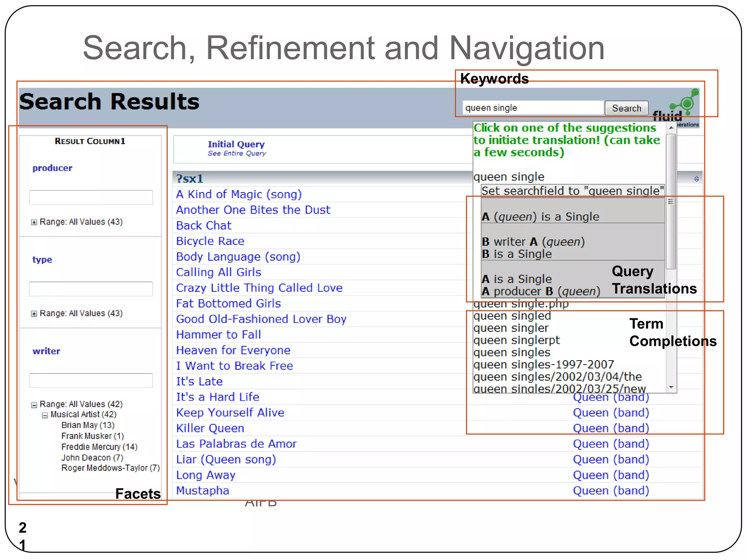This screenshot has height=560, width=747.
Task: Open Queen (band) link in Long Away row
Action: pos(611,475)
